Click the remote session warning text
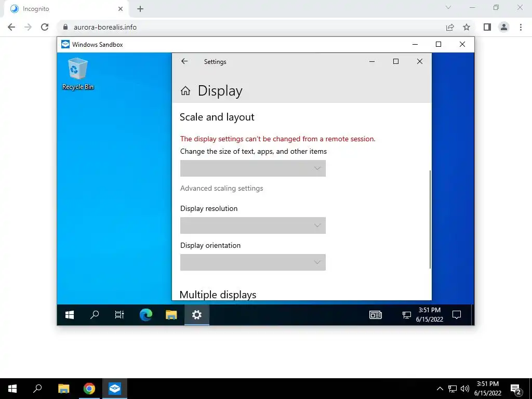The image size is (532, 399). 277,139
